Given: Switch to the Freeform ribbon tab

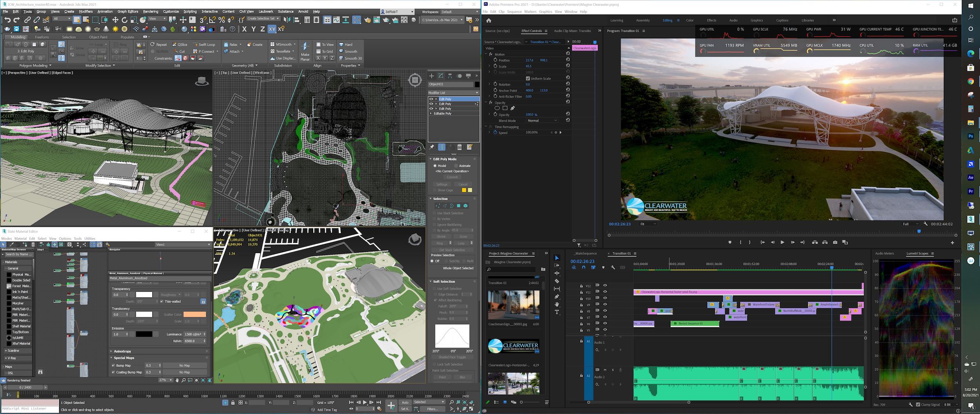Looking at the screenshot, I should click(42, 37).
